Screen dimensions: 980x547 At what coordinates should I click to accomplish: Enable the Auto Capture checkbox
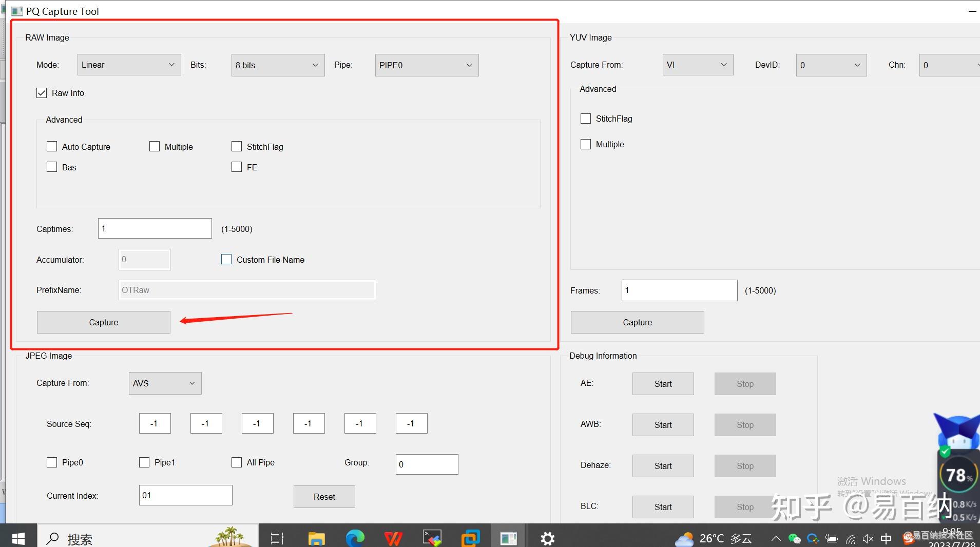(51, 146)
